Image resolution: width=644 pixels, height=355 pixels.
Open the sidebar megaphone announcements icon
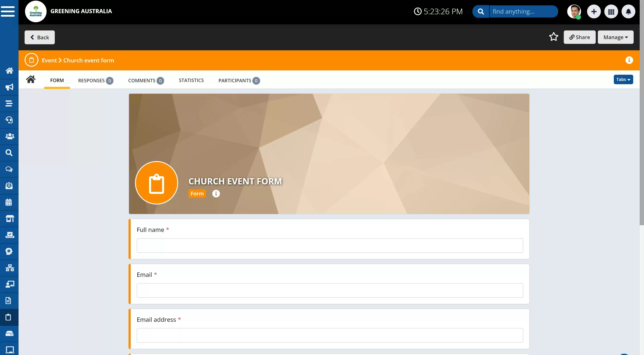click(9, 87)
